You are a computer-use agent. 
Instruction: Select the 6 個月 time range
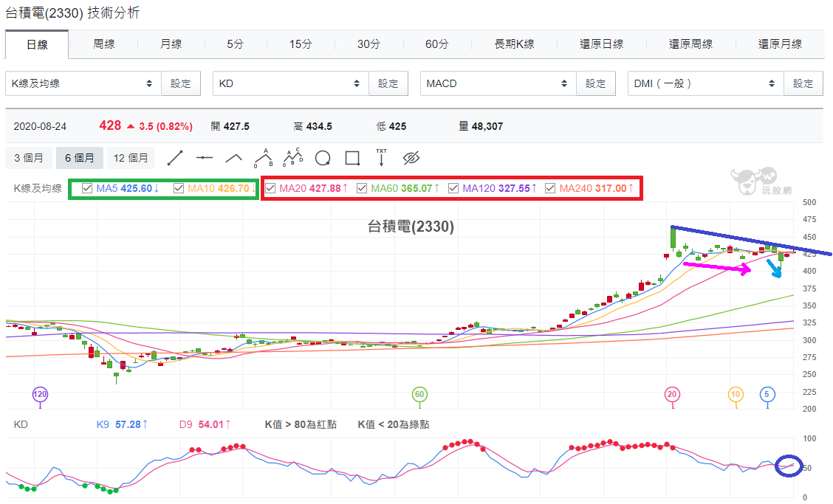(x=80, y=158)
